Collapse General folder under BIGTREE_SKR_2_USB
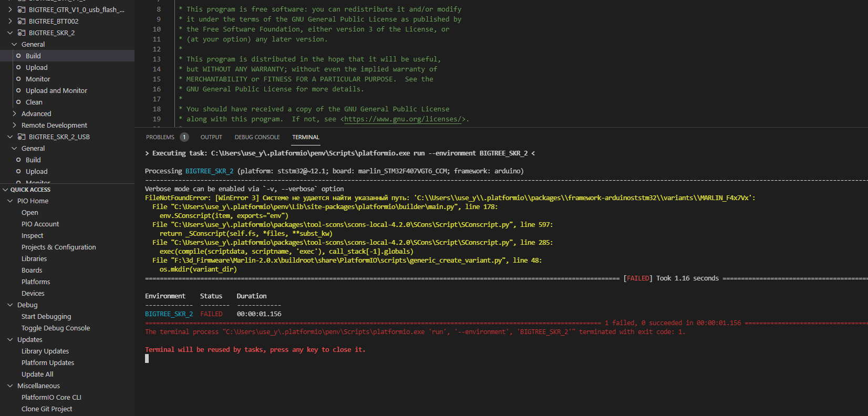This screenshot has width=868, height=416. tap(14, 148)
